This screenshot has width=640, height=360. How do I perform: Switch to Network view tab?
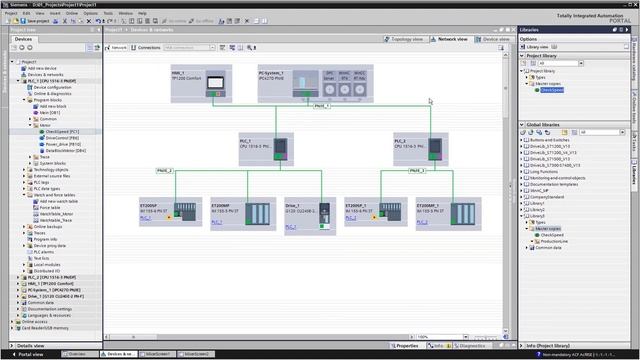coord(449,39)
